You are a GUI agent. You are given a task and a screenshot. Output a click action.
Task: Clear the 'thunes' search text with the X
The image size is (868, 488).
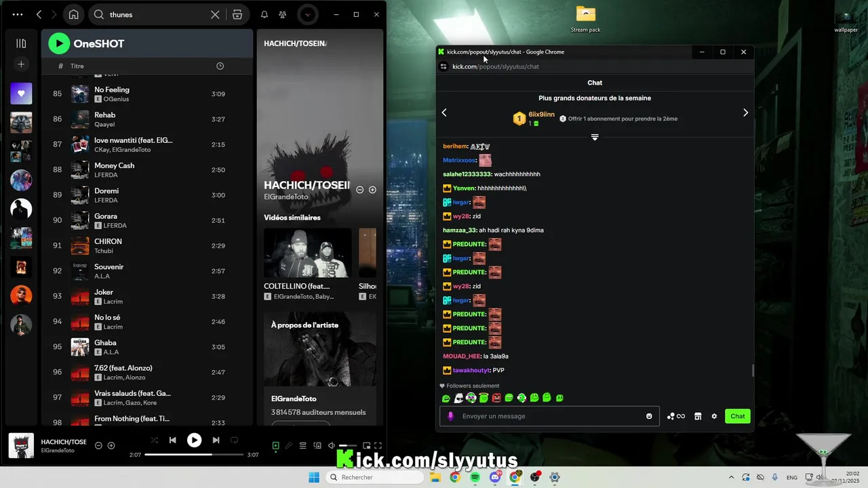pyautogui.click(x=215, y=14)
